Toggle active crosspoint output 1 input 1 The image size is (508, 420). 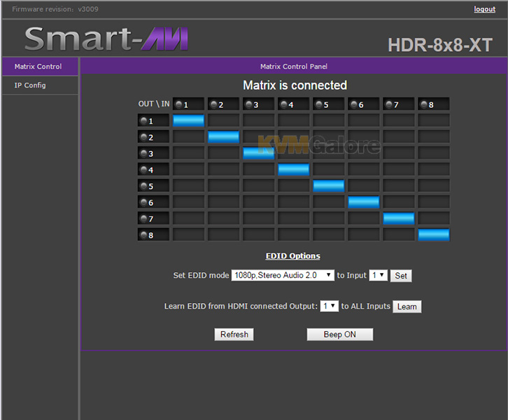tap(188, 120)
